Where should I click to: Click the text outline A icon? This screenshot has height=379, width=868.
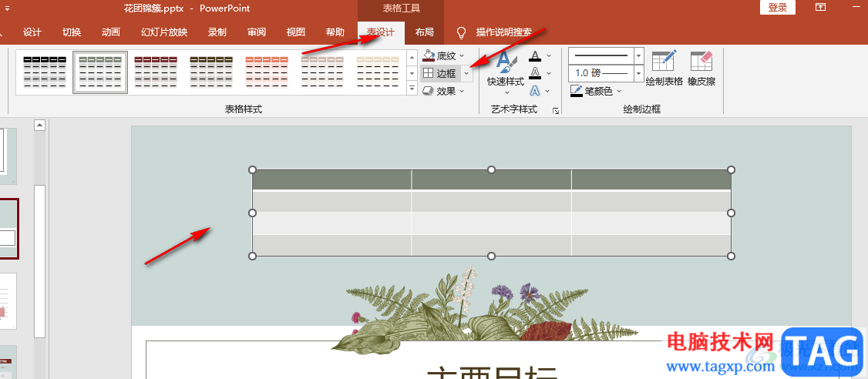(535, 73)
